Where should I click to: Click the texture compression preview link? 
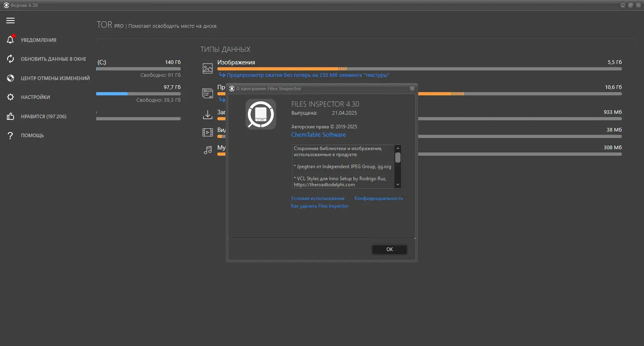pyautogui.click(x=308, y=75)
